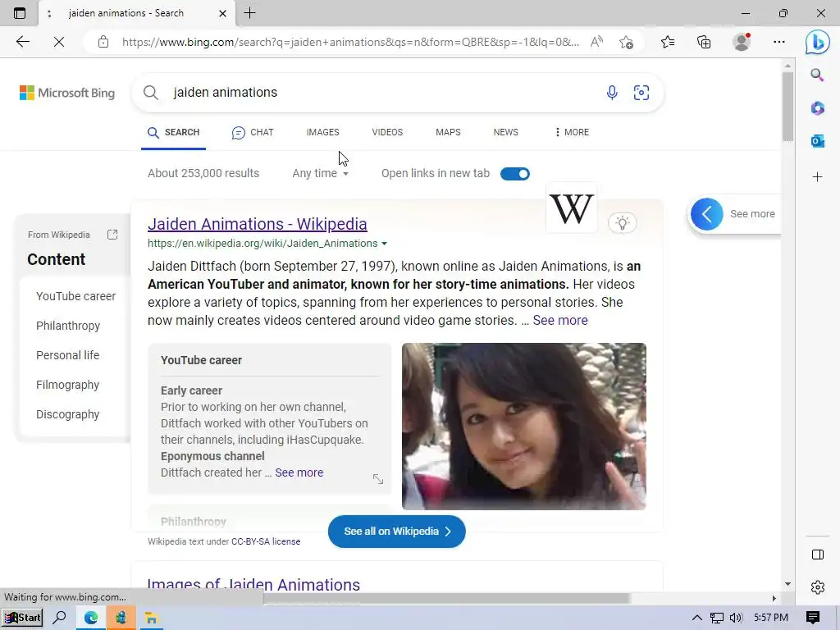
Task: Open Microsoft Edge from the taskbar
Action: [x=90, y=618]
